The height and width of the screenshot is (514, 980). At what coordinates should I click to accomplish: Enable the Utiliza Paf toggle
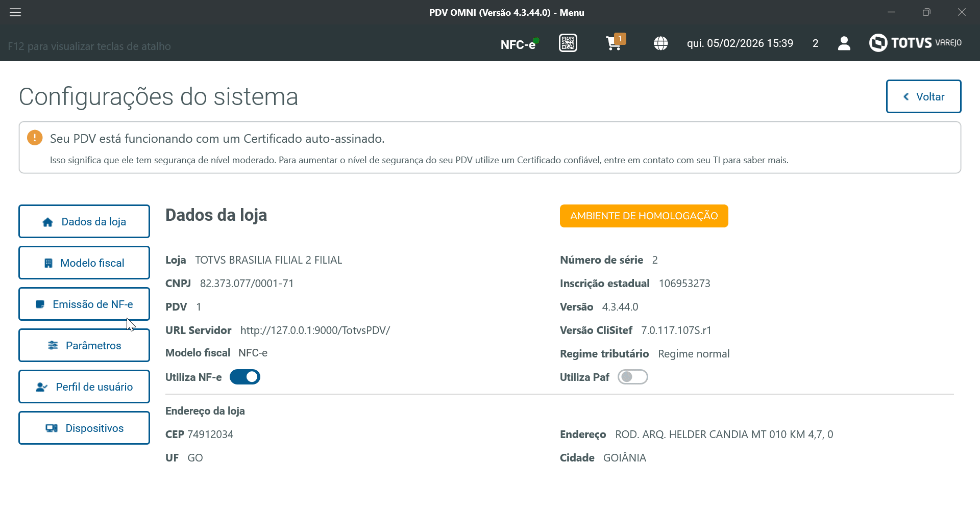coord(632,377)
